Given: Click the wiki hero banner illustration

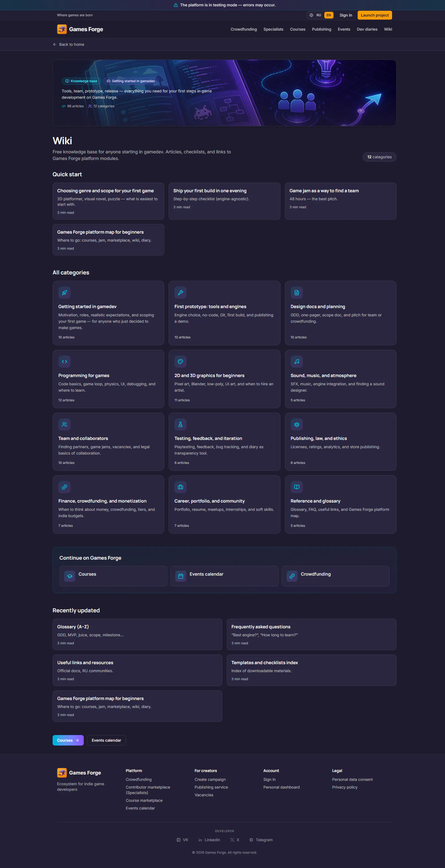Looking at the screenshot, I should [225, 93].
